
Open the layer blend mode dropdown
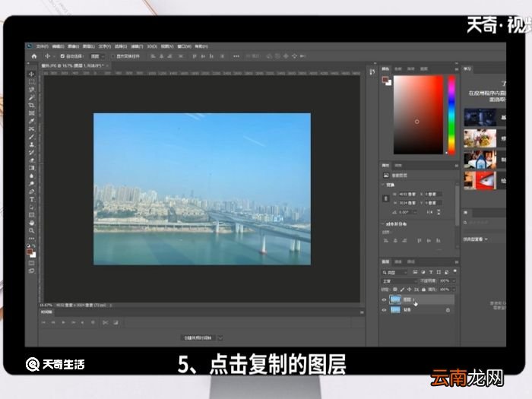pos(399,281)
